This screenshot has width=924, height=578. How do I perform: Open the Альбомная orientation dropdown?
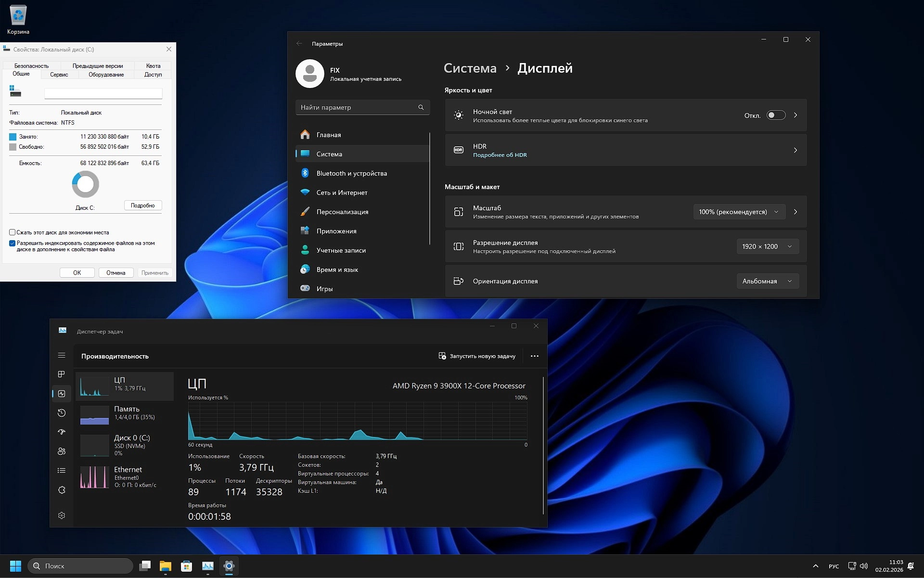[x=767, y=281]
